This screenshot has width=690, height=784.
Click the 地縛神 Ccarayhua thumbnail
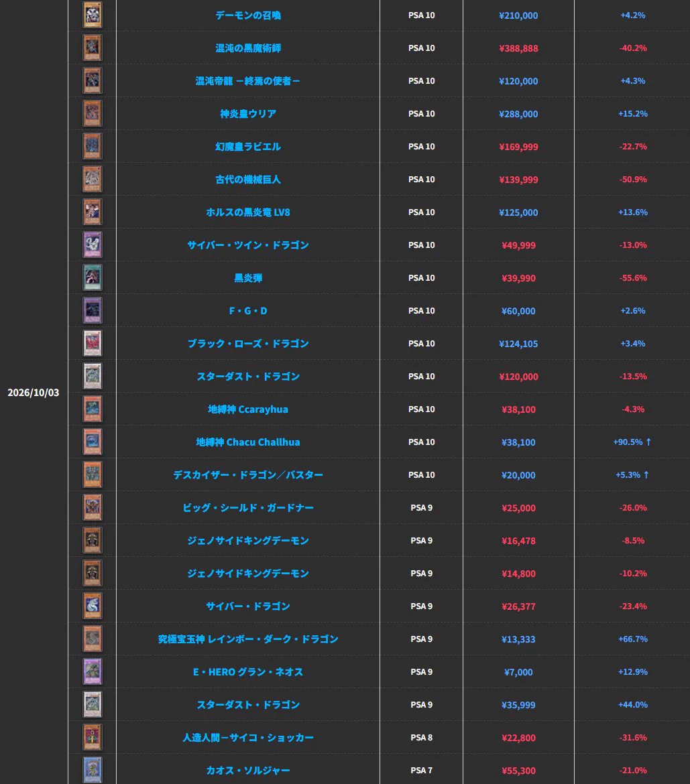[x=92, y=409]
